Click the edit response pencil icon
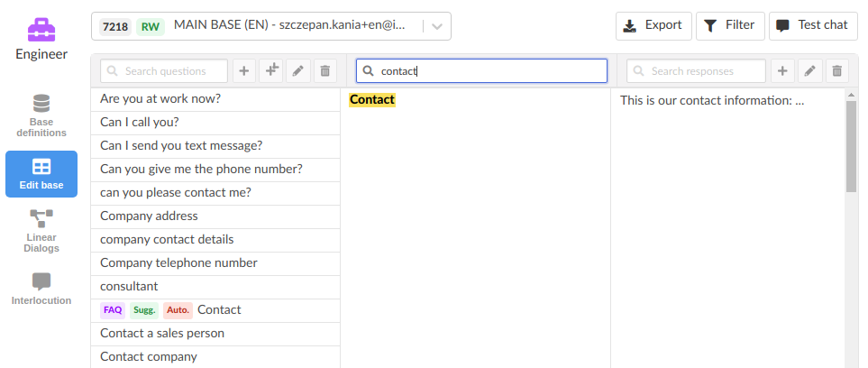868x368 pixels. (809, 71)
